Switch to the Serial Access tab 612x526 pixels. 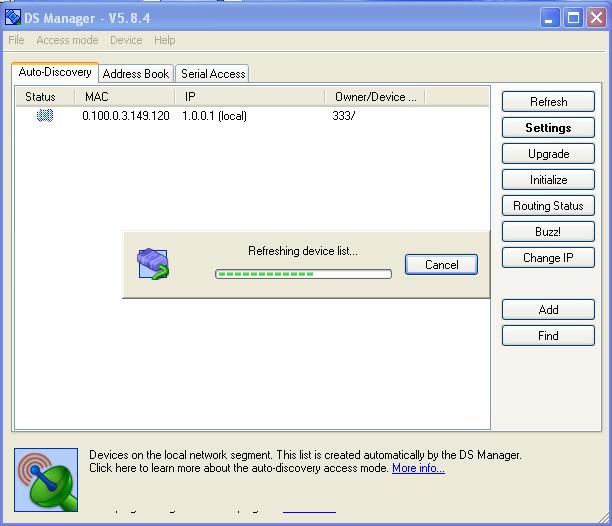[213, 74]
